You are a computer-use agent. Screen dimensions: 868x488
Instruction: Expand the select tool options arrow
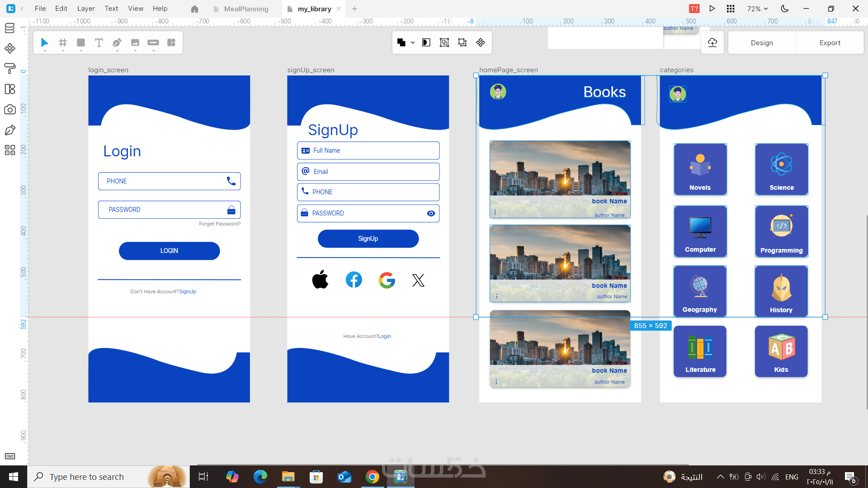click(45, 51)
